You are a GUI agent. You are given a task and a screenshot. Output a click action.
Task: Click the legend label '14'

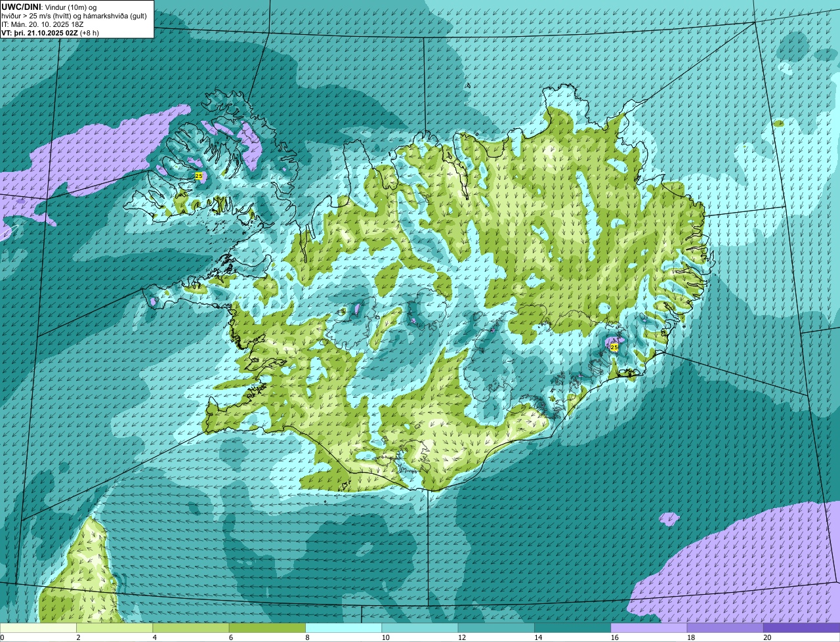[x=538, y=637]
